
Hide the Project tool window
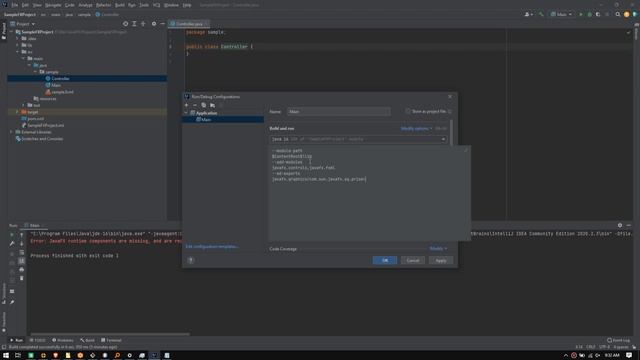(x=162, y=24)
